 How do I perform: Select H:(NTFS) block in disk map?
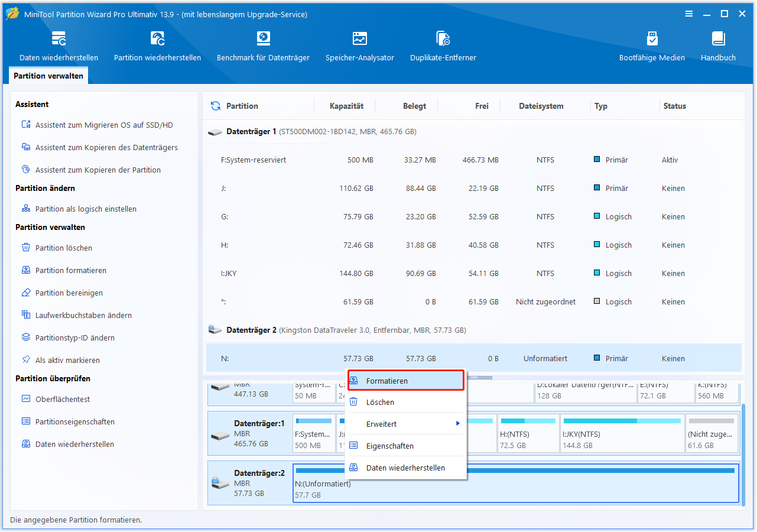528,433
